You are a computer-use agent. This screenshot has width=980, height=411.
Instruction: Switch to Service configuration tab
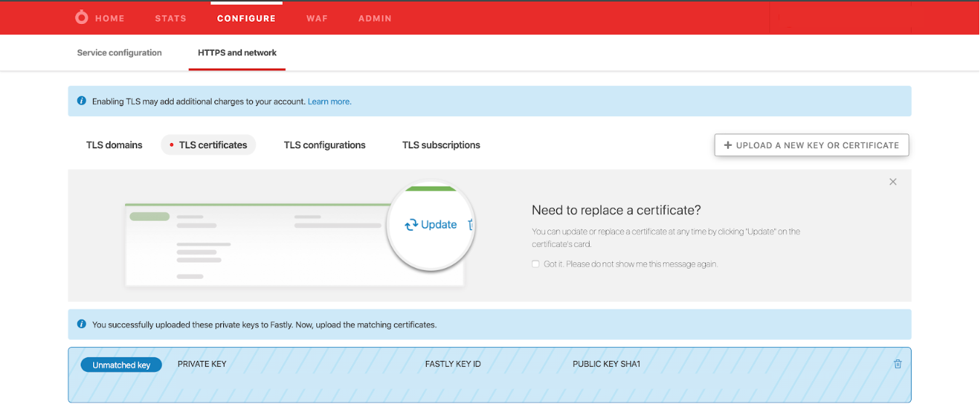coord(119,53)
